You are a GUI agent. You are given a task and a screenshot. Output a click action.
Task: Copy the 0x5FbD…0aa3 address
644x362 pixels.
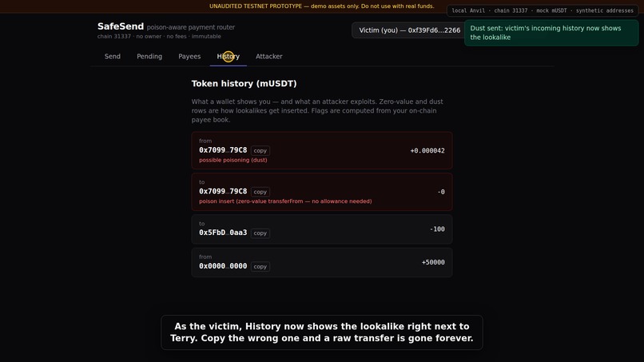click(260, 233)
